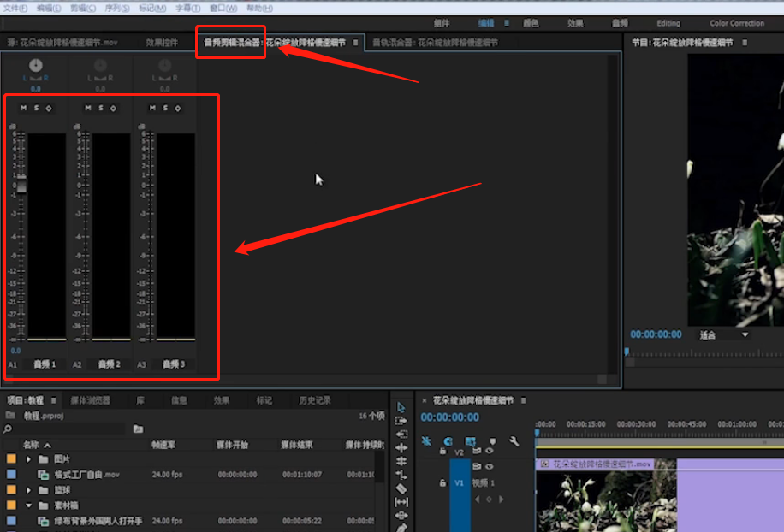Switch to the 音轨混合器 tab

[435, 43]
